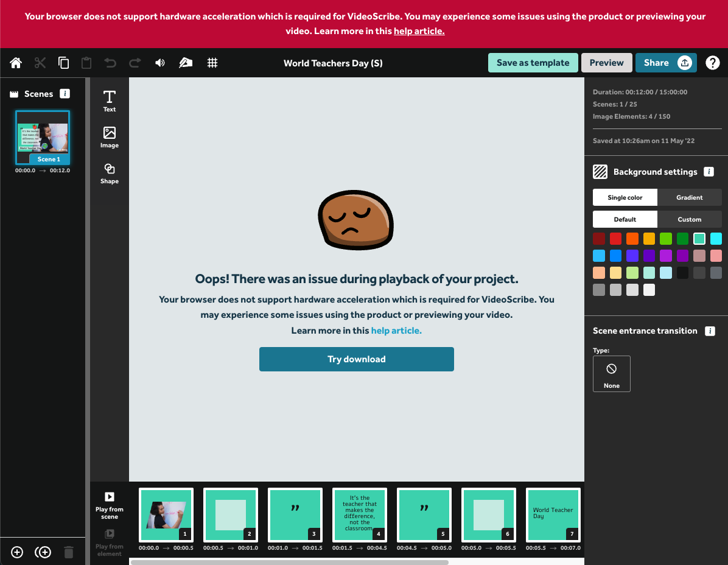The height and width of the screenshot is (565, 728).
Task: Open help via the question mark icon
Action: click(713, 62)
